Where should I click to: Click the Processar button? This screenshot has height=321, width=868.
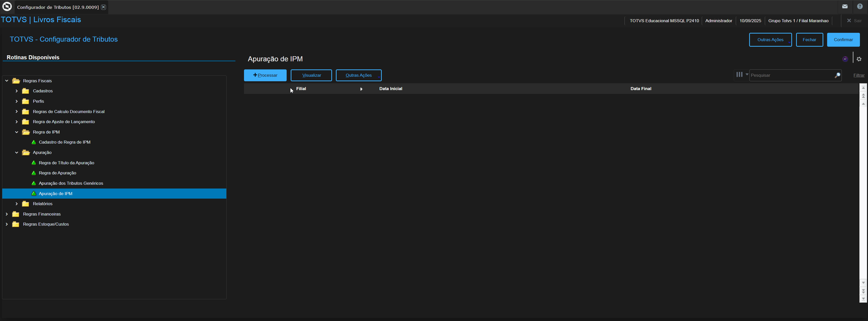pyautogui.click(x=265, y=75)
